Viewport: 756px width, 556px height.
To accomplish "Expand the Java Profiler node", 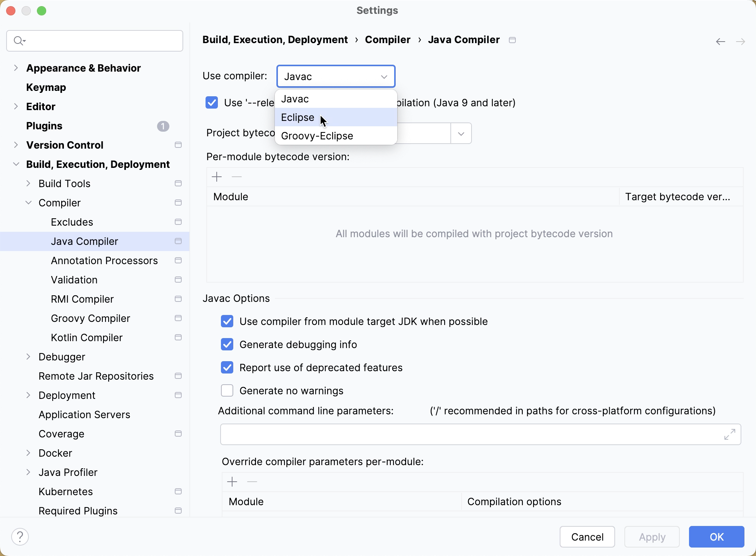I will 28,472.
